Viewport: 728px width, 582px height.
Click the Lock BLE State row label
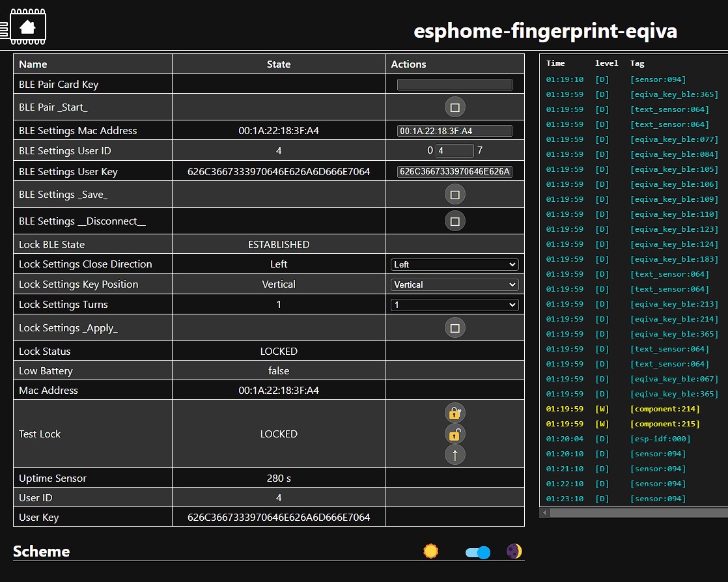pyautogui.click(x=51, y=245)
